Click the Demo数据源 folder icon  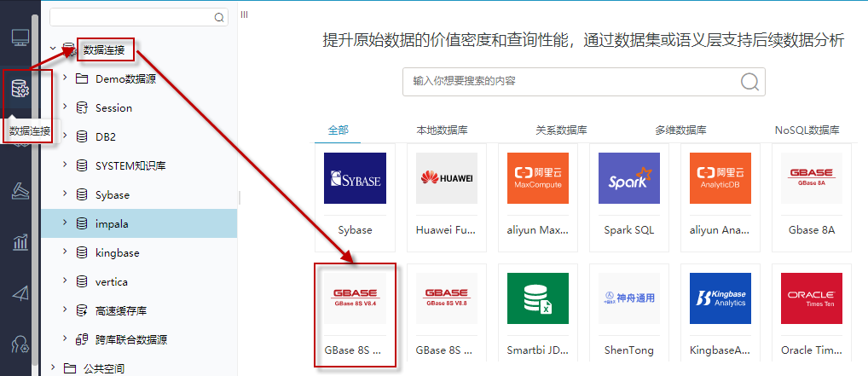tap(82, 78)
